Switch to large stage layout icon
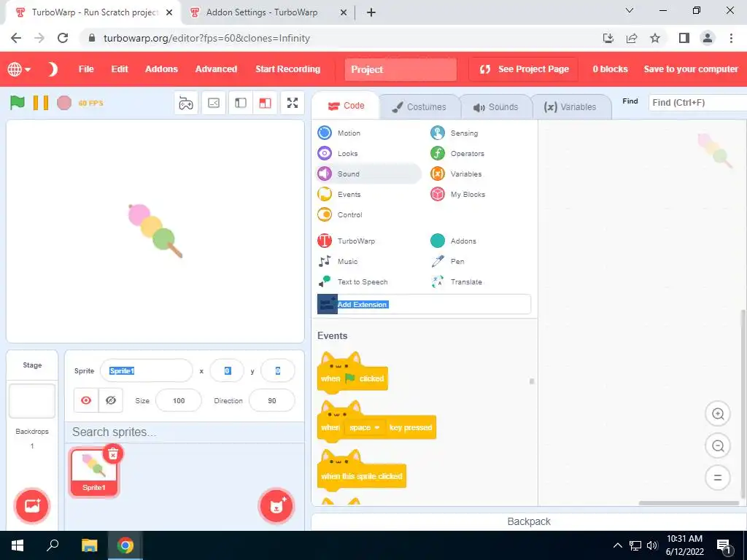 pos(265,103)
